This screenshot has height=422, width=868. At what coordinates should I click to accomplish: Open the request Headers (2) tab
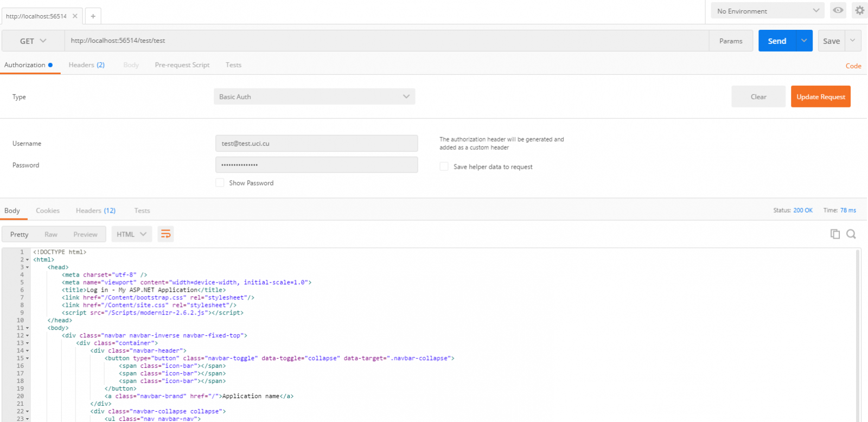(86, 65)
